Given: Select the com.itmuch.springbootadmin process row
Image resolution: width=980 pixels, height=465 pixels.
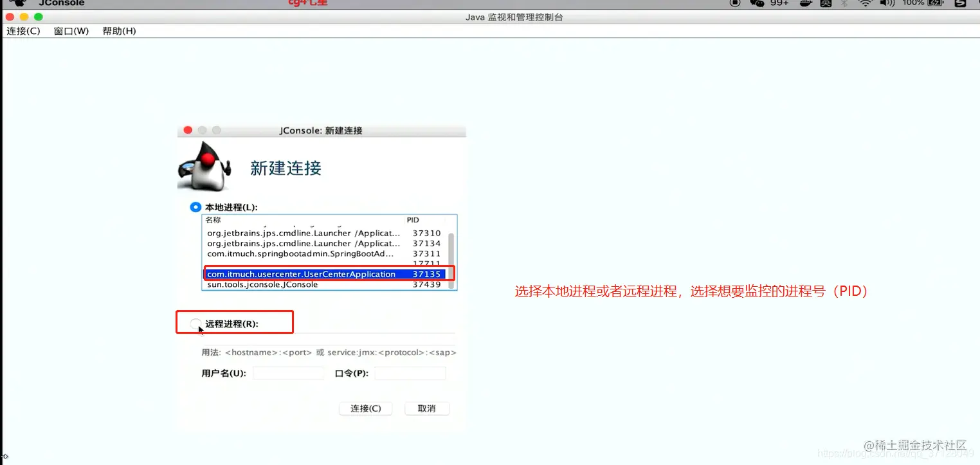Looking at the screenshot, I should [324, 254].
